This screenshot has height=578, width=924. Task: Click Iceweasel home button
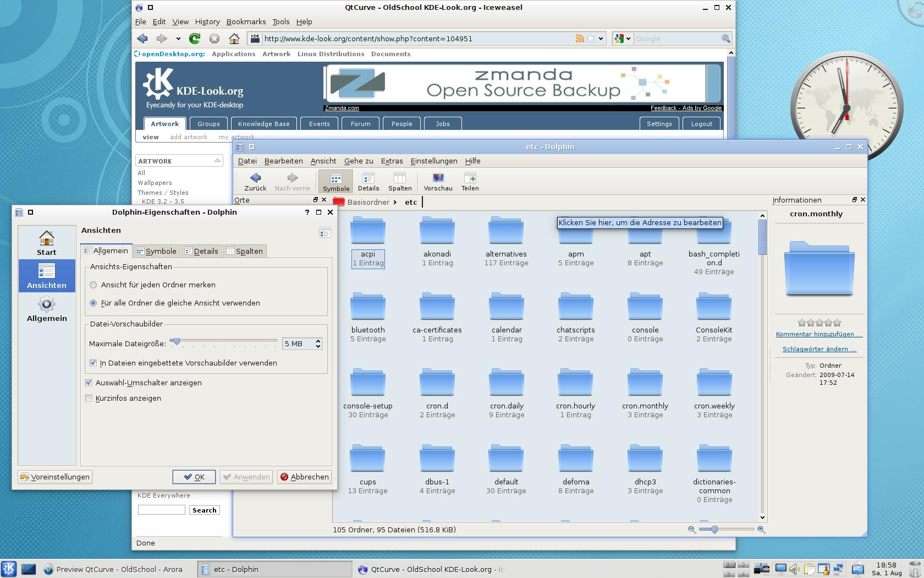(234, 39)
